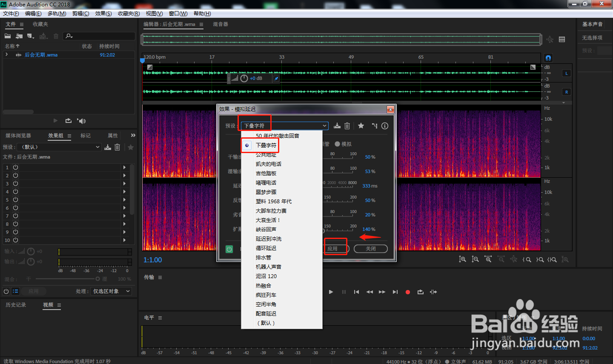Save effects rack preset icon
The height and width of the screenshot is (364, 613).
point(108,147)
